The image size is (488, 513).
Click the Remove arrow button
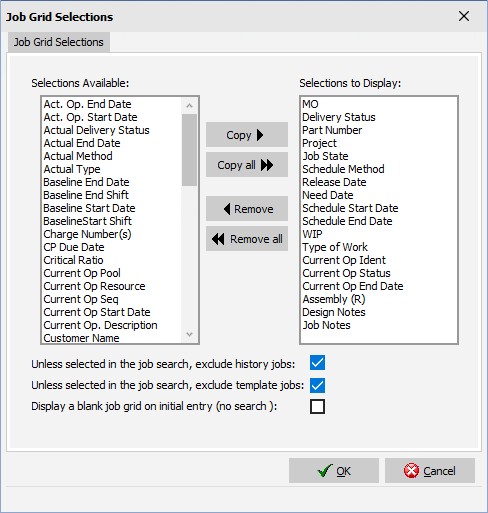[247, 209]
